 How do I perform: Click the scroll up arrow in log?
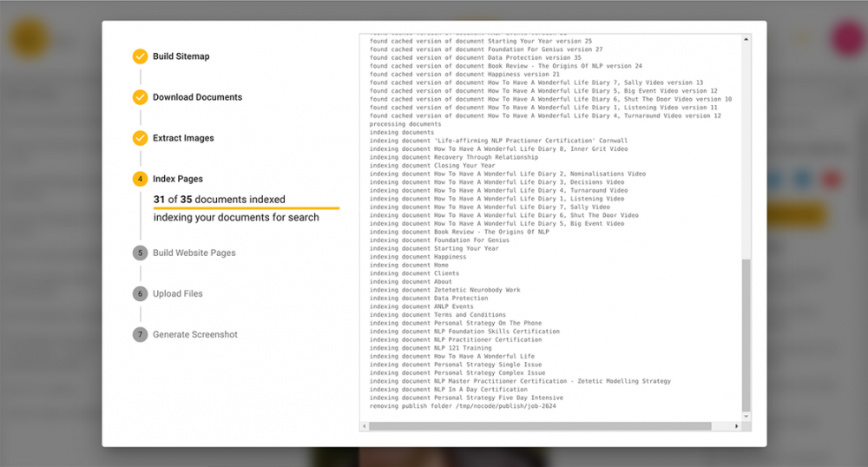(746, 39)
